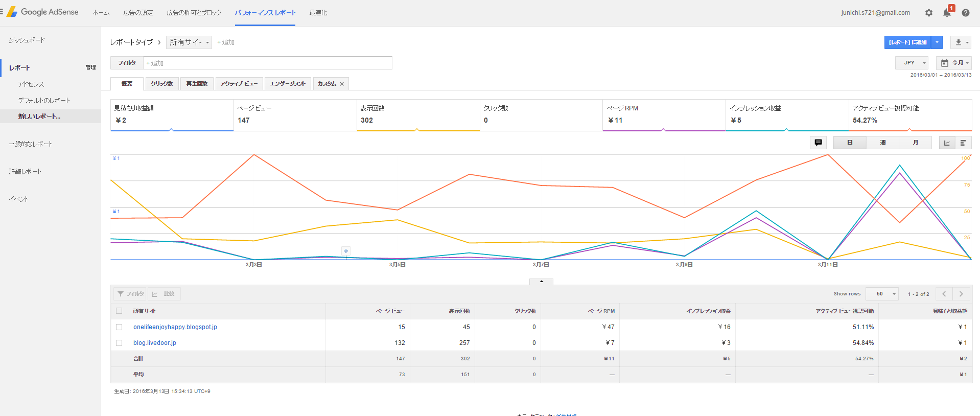Open the help question mark icon

coord(966,13)
